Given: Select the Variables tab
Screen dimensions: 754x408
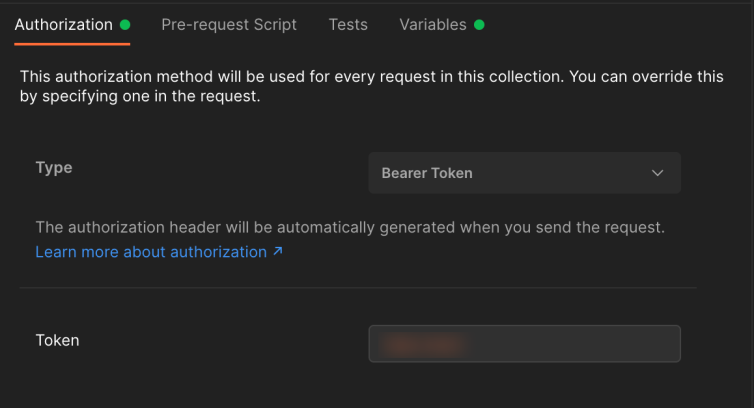Looking at the screenshot, I should [433, 25].
